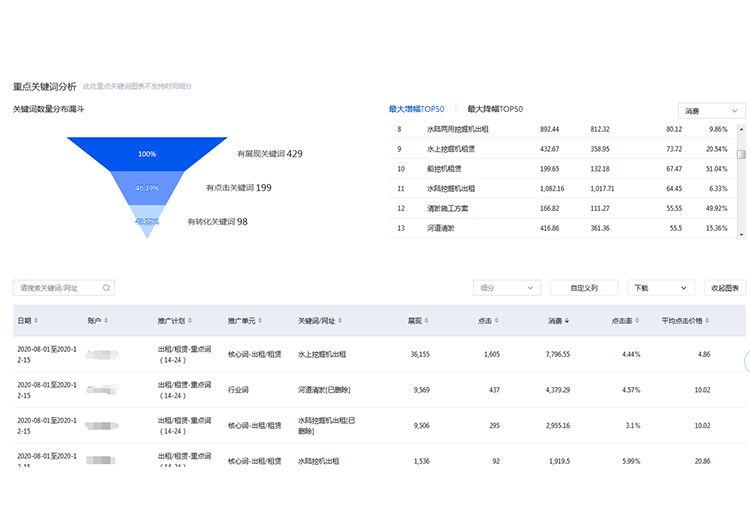Screen dimensions: 750x532
Task: Switch to 最大降幅TOP50 tab
Action: pos(495,109)
